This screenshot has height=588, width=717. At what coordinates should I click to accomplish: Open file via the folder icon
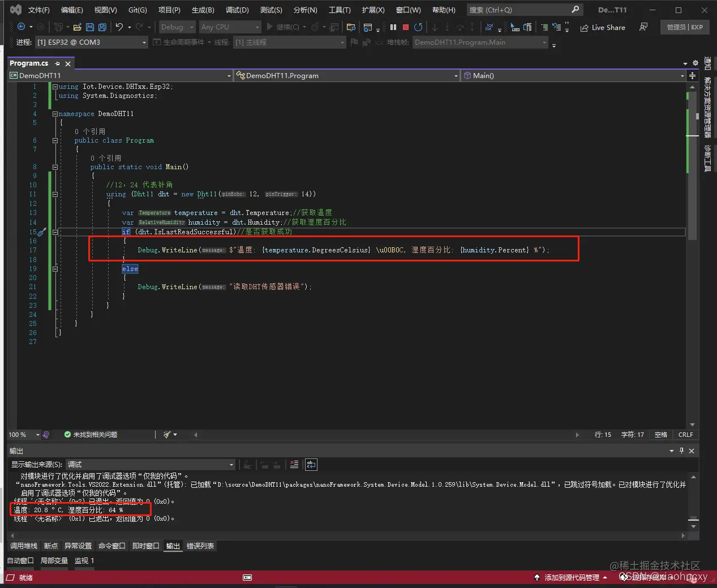(78, 27)
